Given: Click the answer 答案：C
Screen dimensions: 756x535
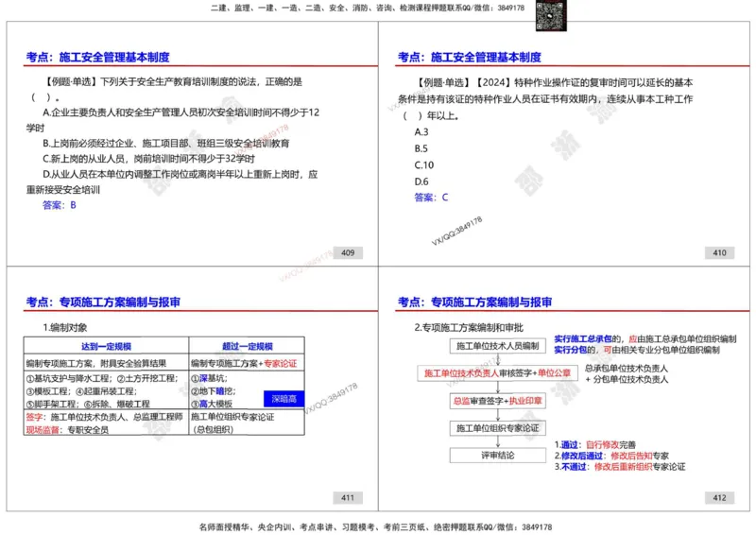Looking at the screenshot, I should coord(431,198).
